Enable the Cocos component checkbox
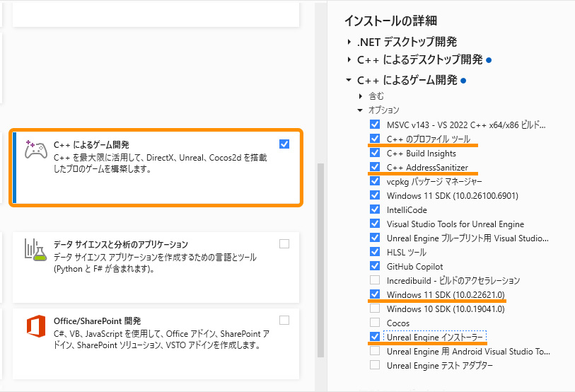Viewport: 575px width, 392px height. (375, 323)
